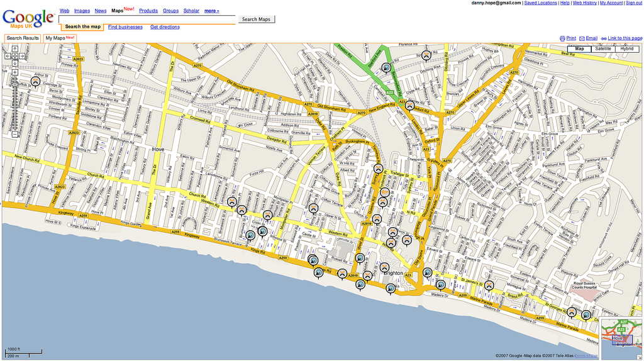The width and height of the screenshot is (644, 361).
Task: Focus the map search text field
Action: coord(147,19)
